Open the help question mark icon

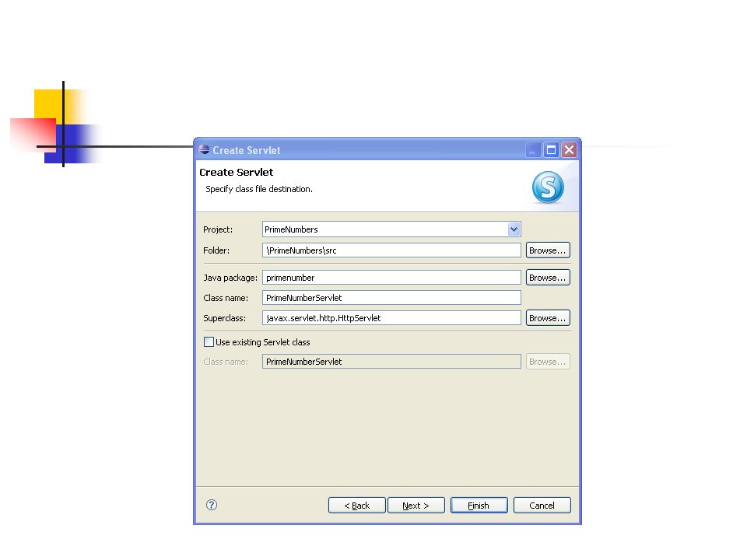point(212,505)
